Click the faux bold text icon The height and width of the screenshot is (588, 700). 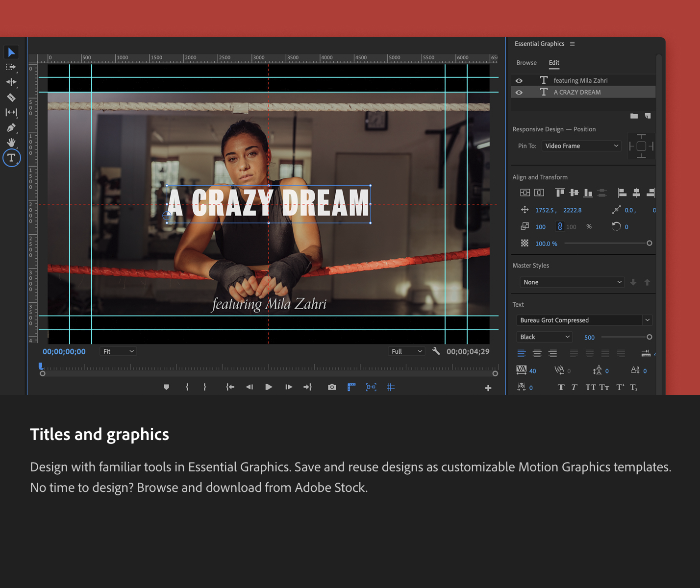point(561,387)
